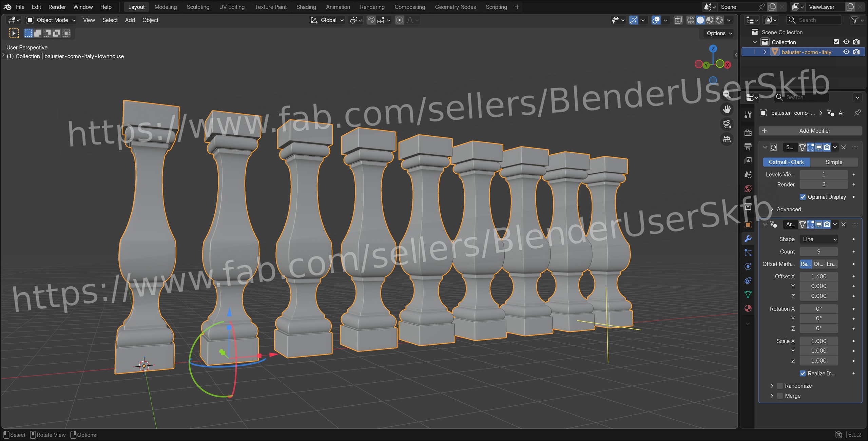
Task: Click the Blender logo menu icon
Action: (7, 7)
